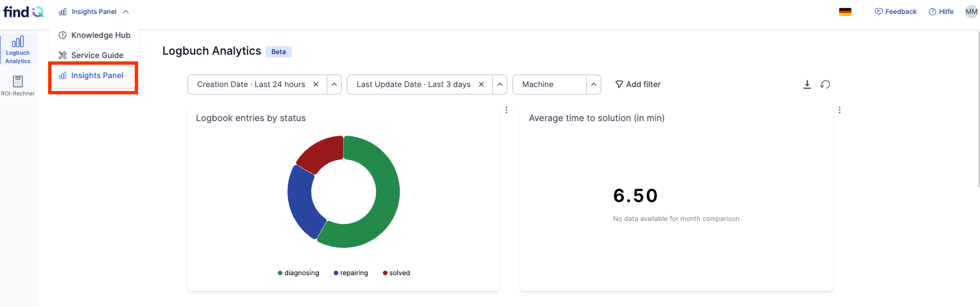This screenshot has width=980, height=307.
Task: Click the Add filter button
Action: click(638, 84)
